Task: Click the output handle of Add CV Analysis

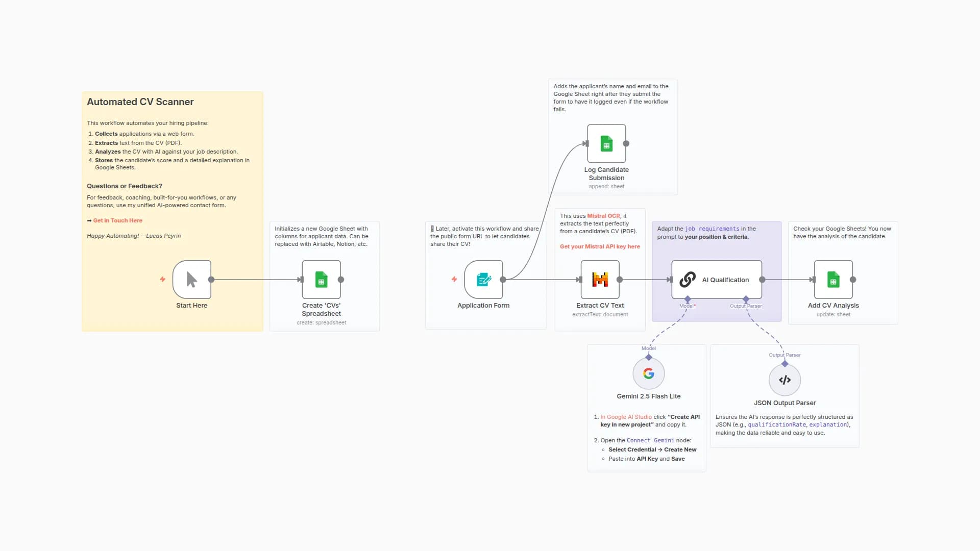Action: 853,280
